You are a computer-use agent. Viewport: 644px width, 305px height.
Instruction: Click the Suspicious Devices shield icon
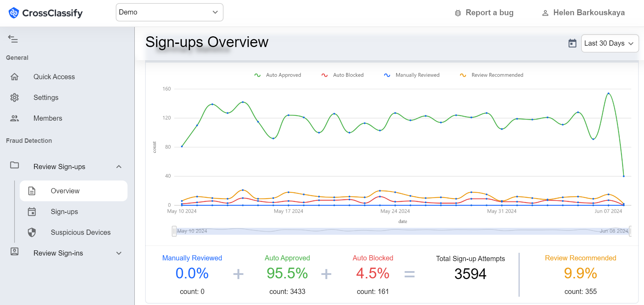32,232
